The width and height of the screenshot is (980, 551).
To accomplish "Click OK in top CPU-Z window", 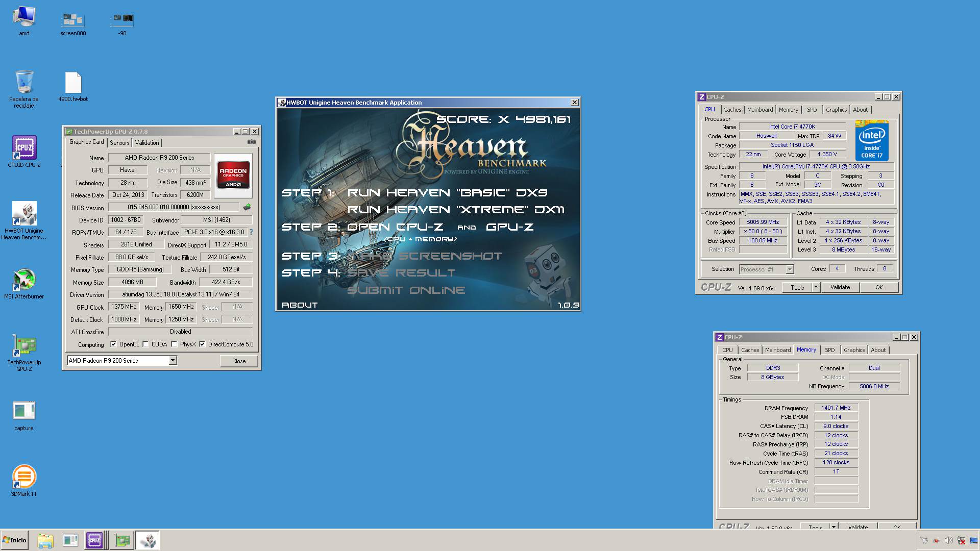I will (878, 287).
